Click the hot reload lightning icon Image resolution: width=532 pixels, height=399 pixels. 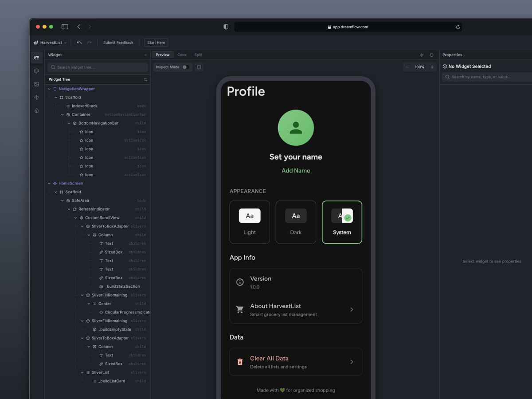(422, 55)
